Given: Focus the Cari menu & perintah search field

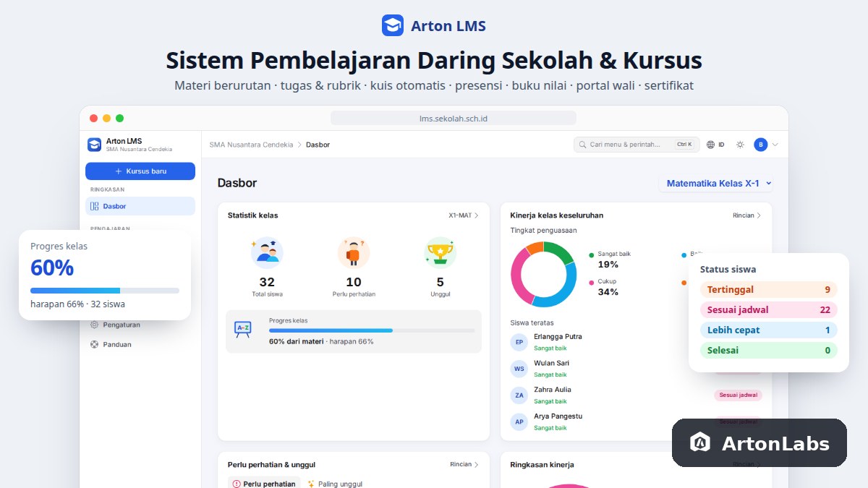Looking at the screenshot, I should [637, 145].
